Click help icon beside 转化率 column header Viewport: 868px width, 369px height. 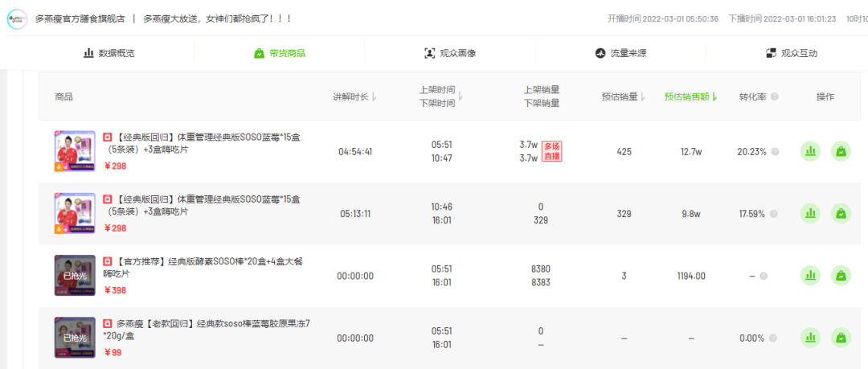tap(775, 96)
